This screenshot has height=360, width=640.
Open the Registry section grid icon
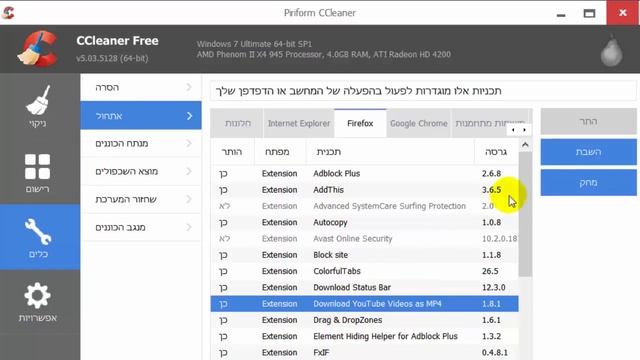38,167
